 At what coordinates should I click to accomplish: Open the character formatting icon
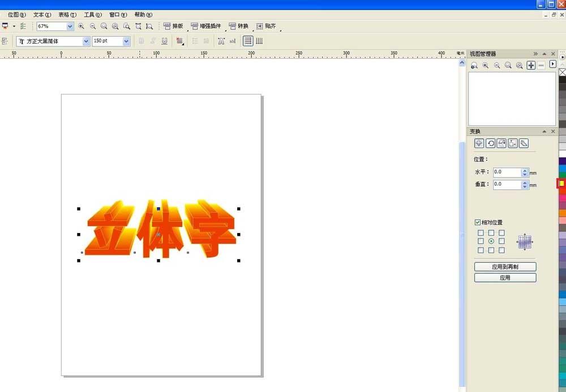[221, 41]
